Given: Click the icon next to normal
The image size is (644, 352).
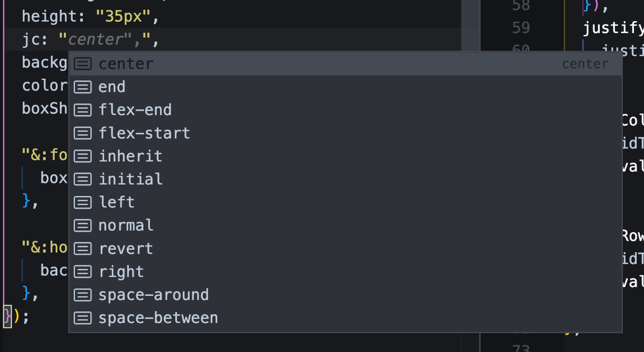Looking at the screenshot, I should point(83,225).
